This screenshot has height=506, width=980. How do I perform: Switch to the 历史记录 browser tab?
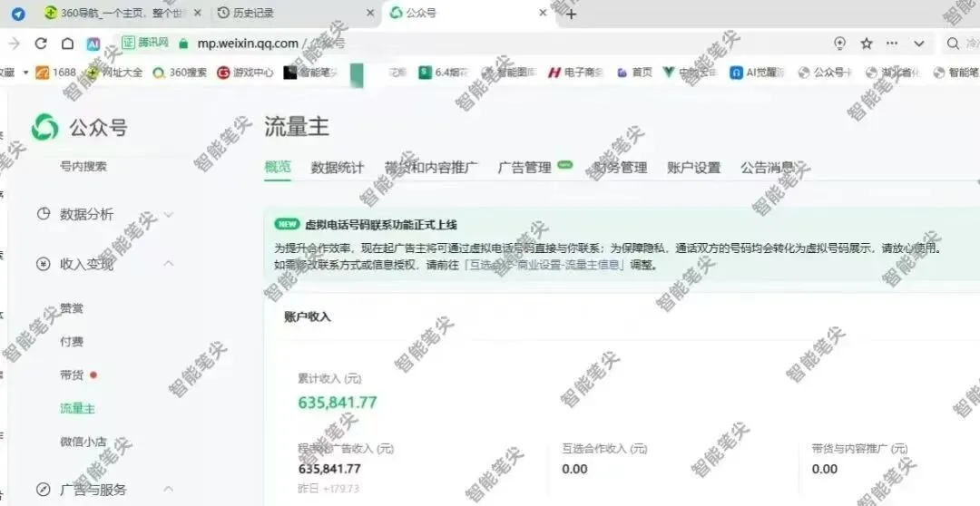click(x=294, y=13)
